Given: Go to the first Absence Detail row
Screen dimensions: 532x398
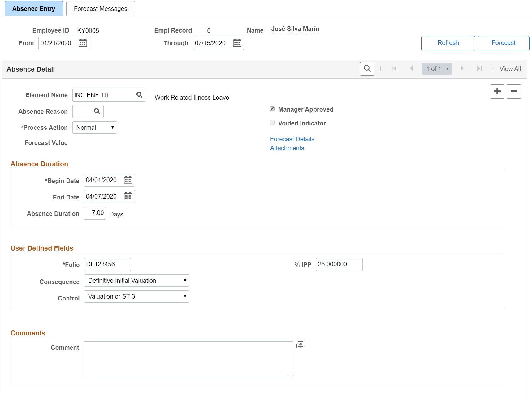Looking at the screenshot, I should tap(394, 68).
